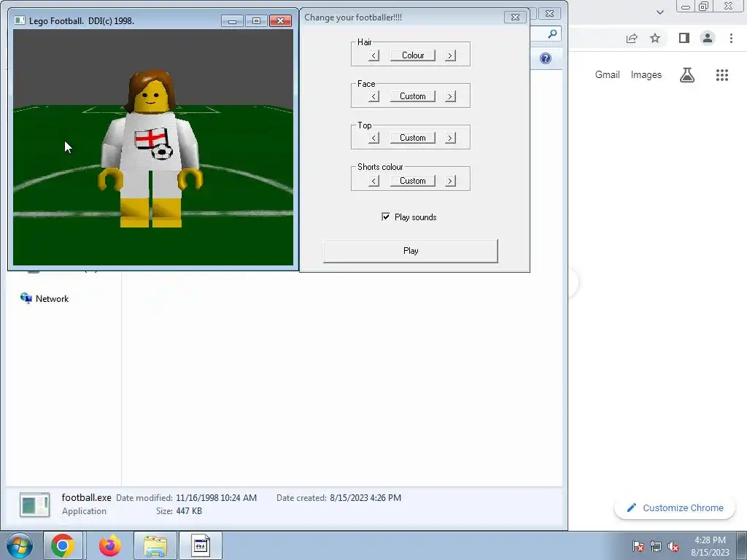
Task: Click the network tray icon
Action: [x=656, y=546]
